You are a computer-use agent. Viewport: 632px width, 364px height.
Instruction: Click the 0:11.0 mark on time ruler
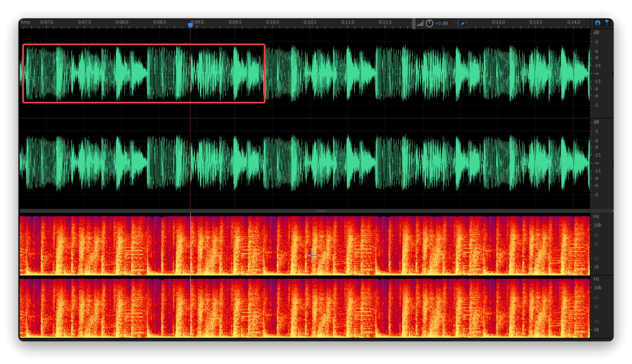click(x=348, y=22)
